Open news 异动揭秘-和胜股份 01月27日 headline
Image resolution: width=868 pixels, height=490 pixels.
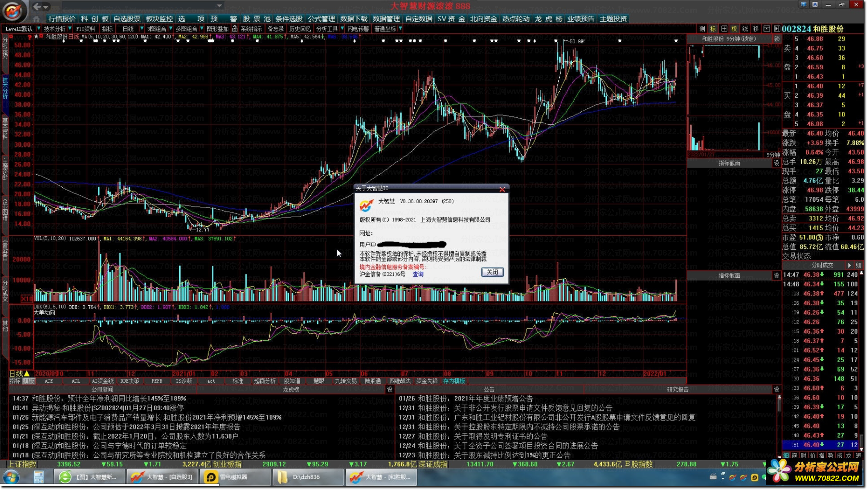[108, 408]
